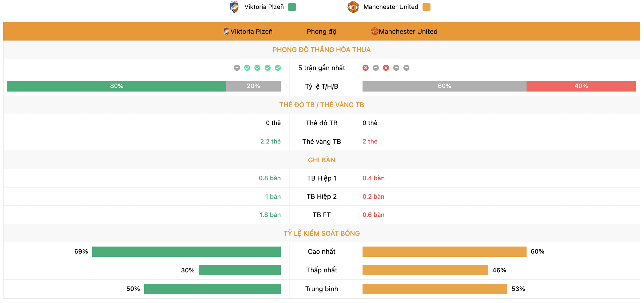This screenshot has width=644, height=303.
Task: Click the green 69% highest possession bar
Action: [x=186, y=252]
